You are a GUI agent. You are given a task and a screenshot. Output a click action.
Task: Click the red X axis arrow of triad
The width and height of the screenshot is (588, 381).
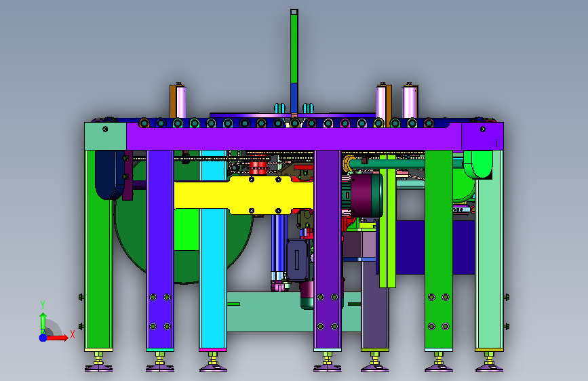click(x=58, y=338)
